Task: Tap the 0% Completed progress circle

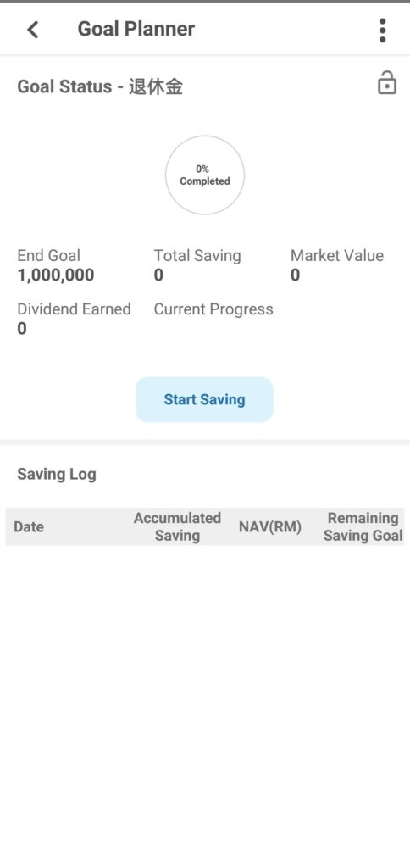Action: pos(205,175)
